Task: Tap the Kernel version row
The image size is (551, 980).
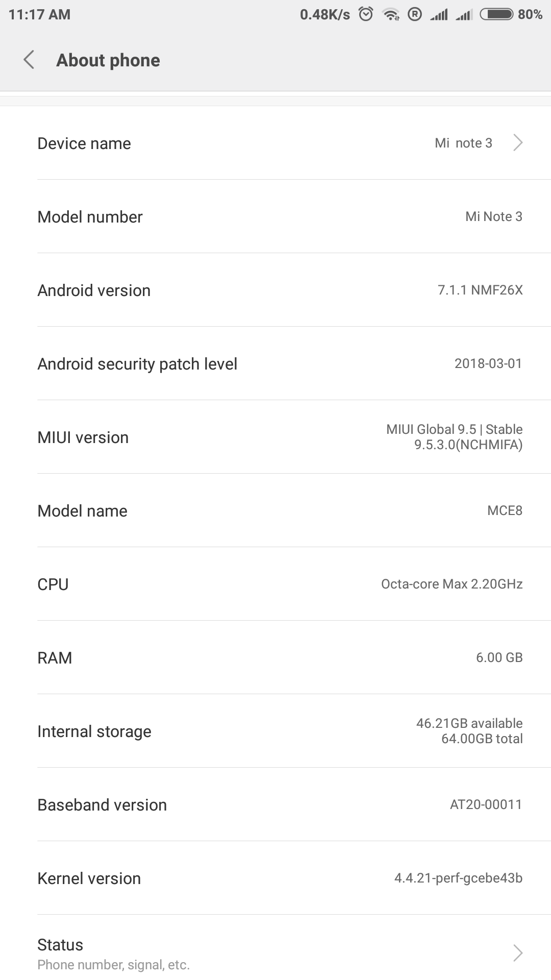Action: click(x=275, y=878)
